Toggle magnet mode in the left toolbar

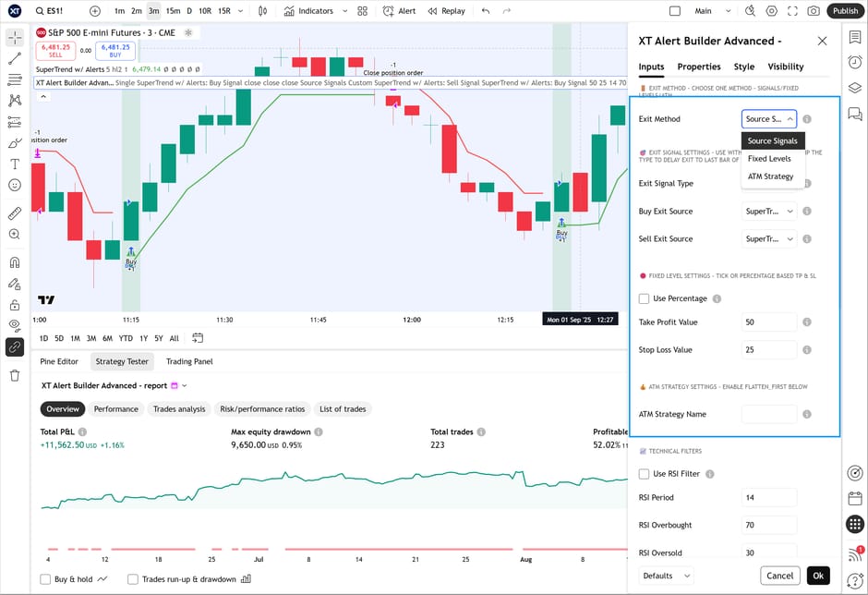15,262
